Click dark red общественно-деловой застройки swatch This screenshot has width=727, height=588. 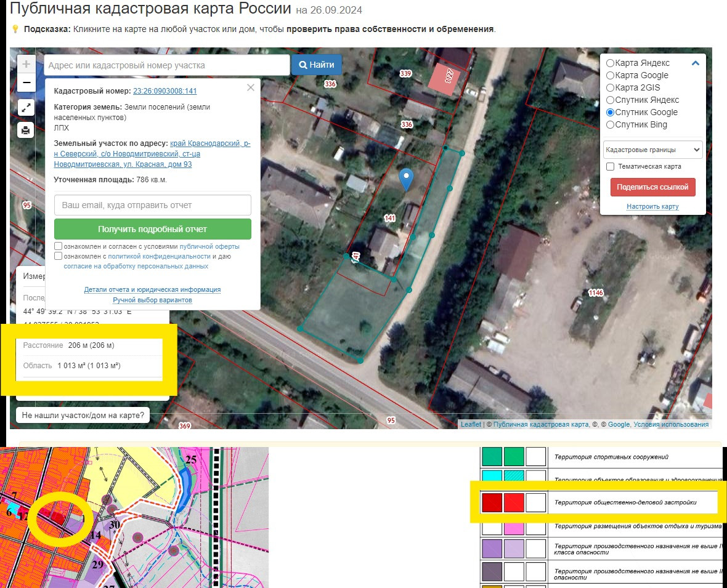click(x=492, y=503)
